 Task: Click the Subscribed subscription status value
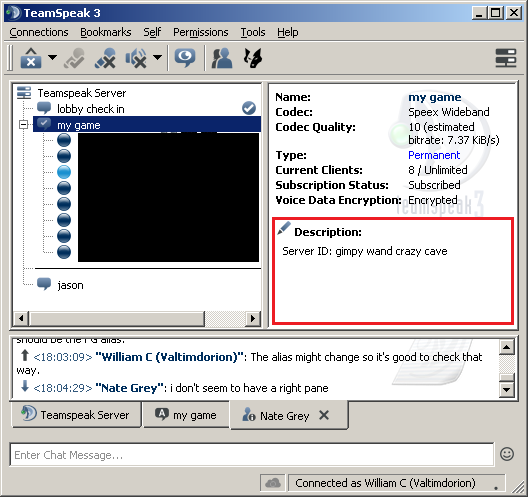click(x=434, y=185)
